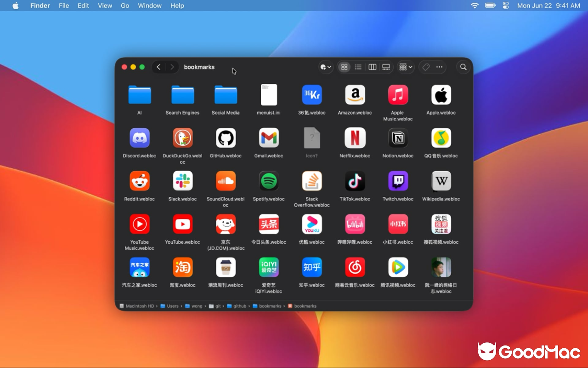
Task: Select the DuckDuckGo.webloc bookmark
Action: [x=183, y=138]
